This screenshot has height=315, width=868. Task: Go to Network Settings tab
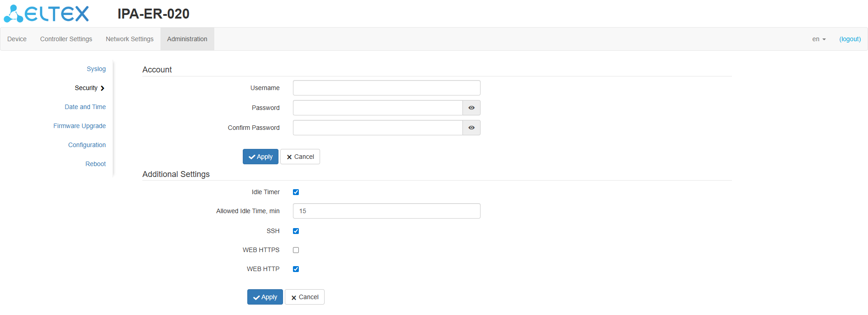pos(130,39)
